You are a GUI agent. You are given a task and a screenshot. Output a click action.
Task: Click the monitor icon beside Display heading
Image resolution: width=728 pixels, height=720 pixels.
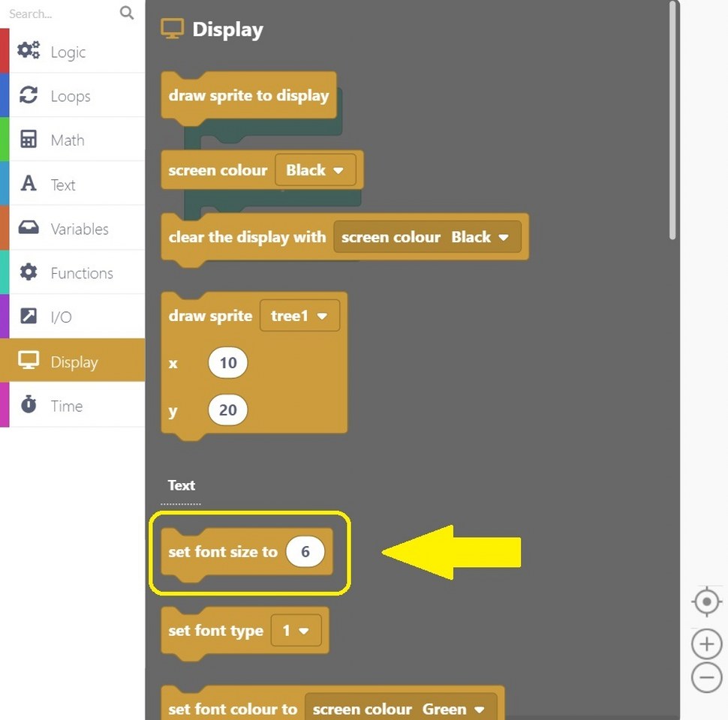[173, 28]
